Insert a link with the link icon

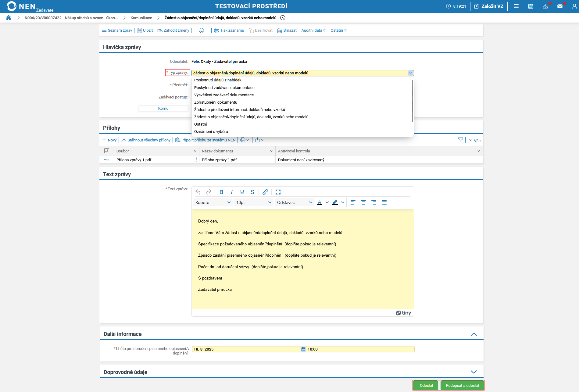(265, 192)
